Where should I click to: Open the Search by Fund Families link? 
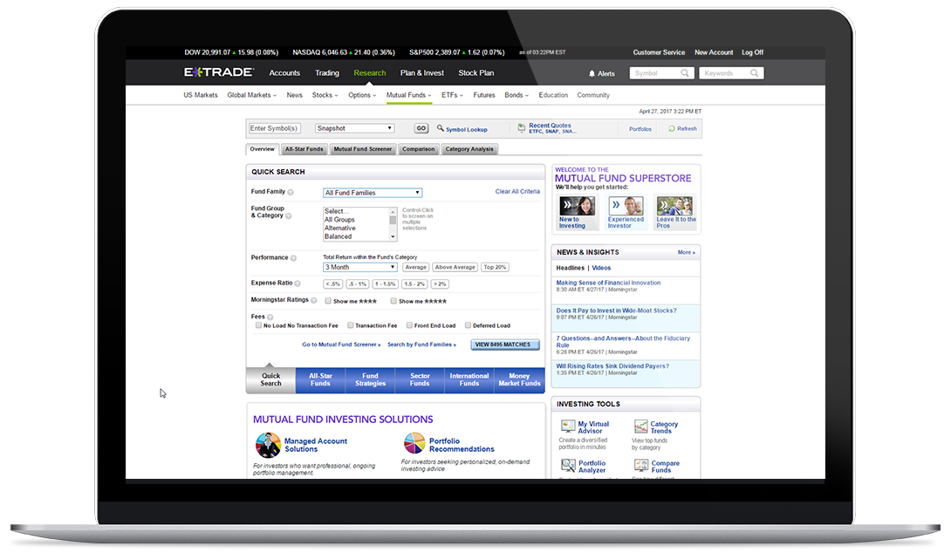(421, 345)
